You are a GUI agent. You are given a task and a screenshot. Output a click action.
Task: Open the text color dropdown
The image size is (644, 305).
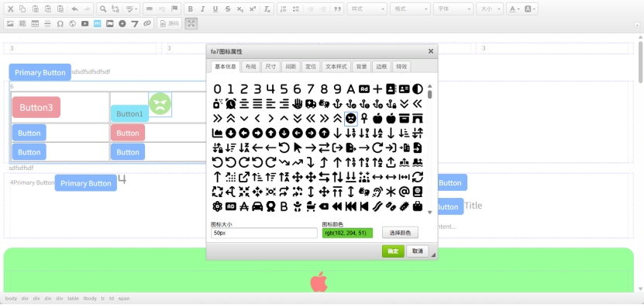515,9
